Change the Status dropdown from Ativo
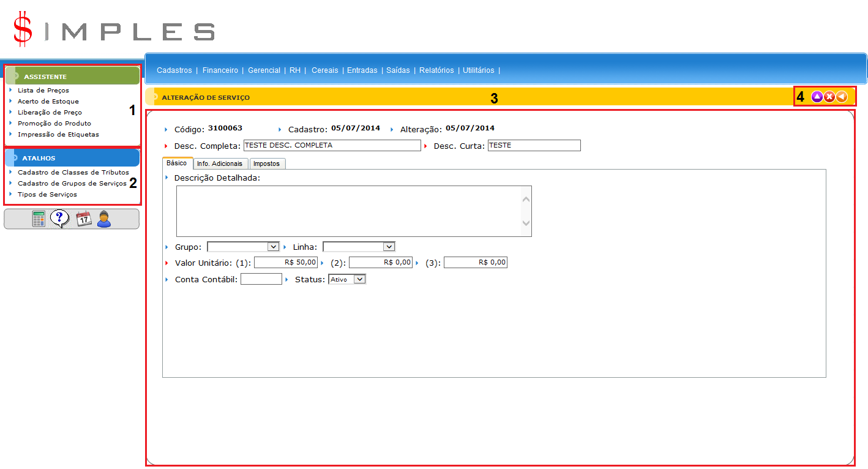This screenshot has height=469, width=868. pyautogui.click(x=347, y=279)
